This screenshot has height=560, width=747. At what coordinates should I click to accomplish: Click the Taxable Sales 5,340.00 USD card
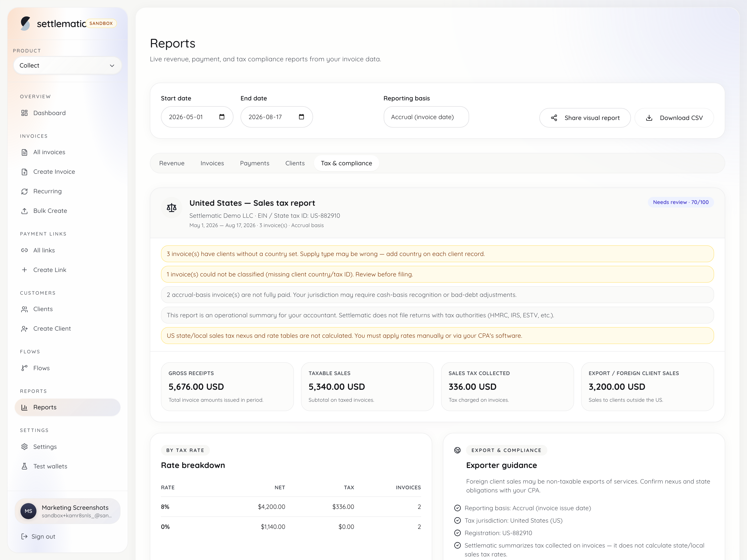coord(367,386)
